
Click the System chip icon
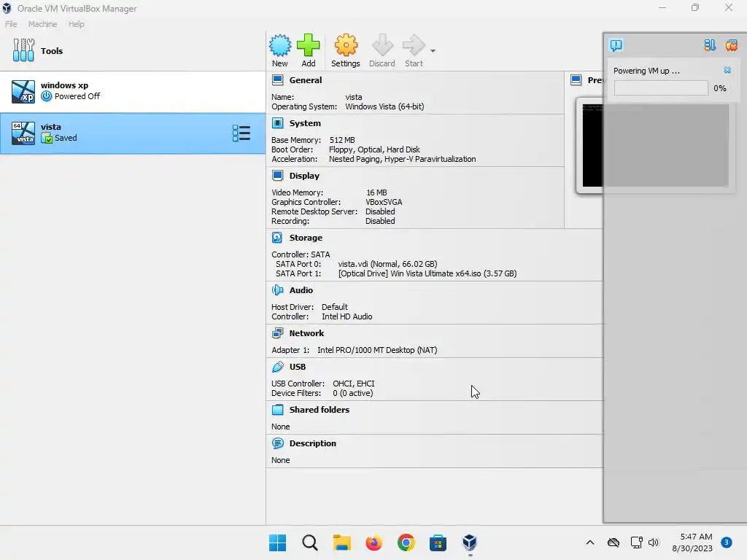click(x=278, y=123)
